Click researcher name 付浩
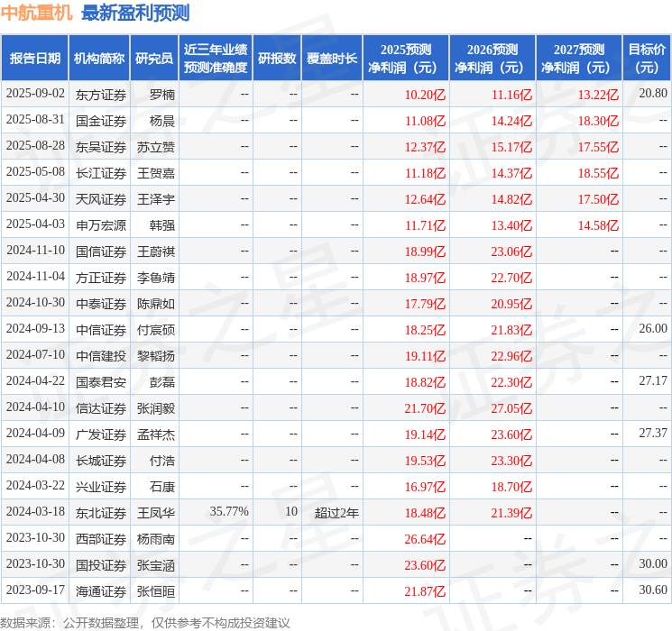Image resolution: width=672 pixels, height=631 pixels. 162,461
